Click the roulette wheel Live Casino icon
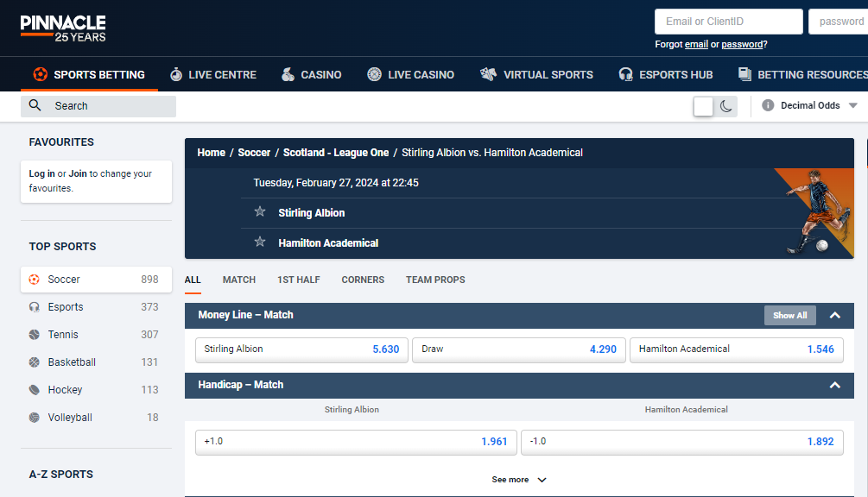The height and width of the screenshot is (497, 868). (x=374, y=74)
